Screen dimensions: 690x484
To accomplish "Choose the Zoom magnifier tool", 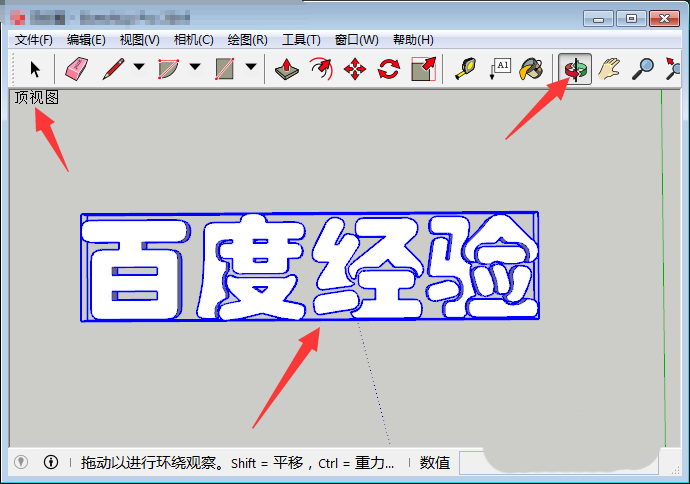I will [642, 69].
